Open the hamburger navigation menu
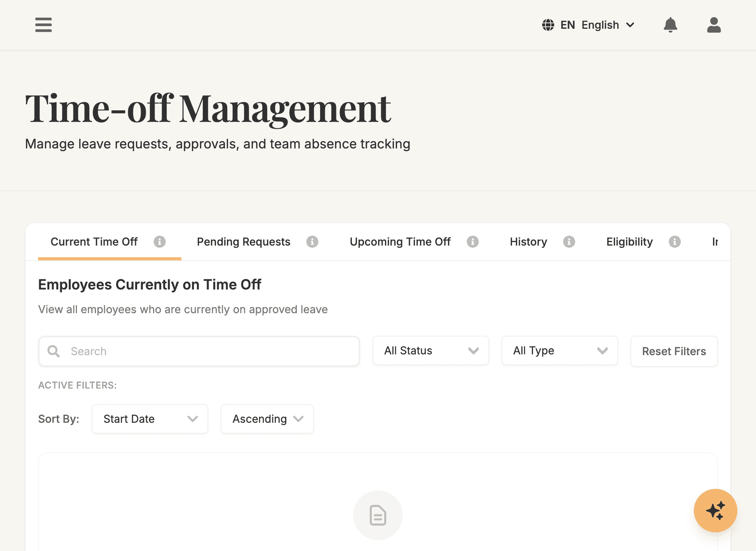Screen dimensions: 756x551 click(x=43, y=25)
